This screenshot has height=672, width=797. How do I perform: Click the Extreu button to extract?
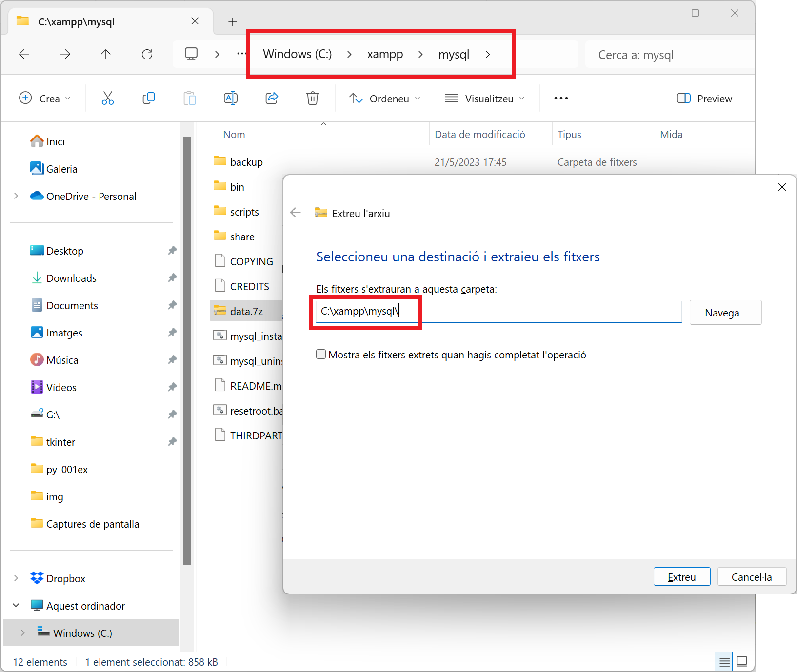681,577
